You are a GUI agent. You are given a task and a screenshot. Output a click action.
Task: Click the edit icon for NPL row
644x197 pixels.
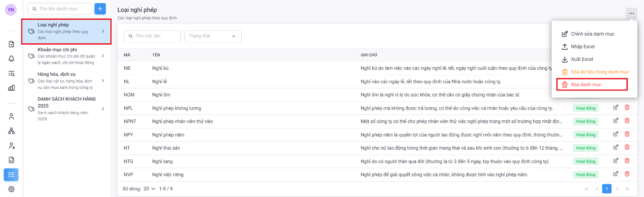point(616,108)
